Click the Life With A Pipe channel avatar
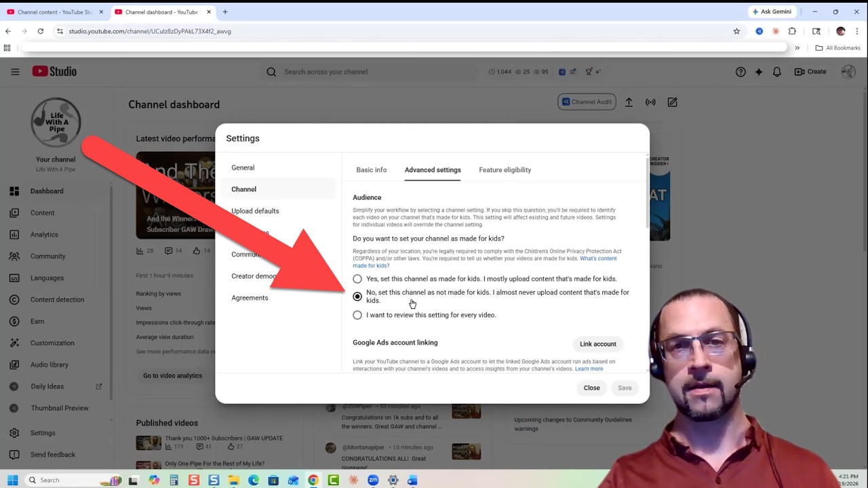The image size is (868, 488). pyautogui.click(x=56, y=123)
